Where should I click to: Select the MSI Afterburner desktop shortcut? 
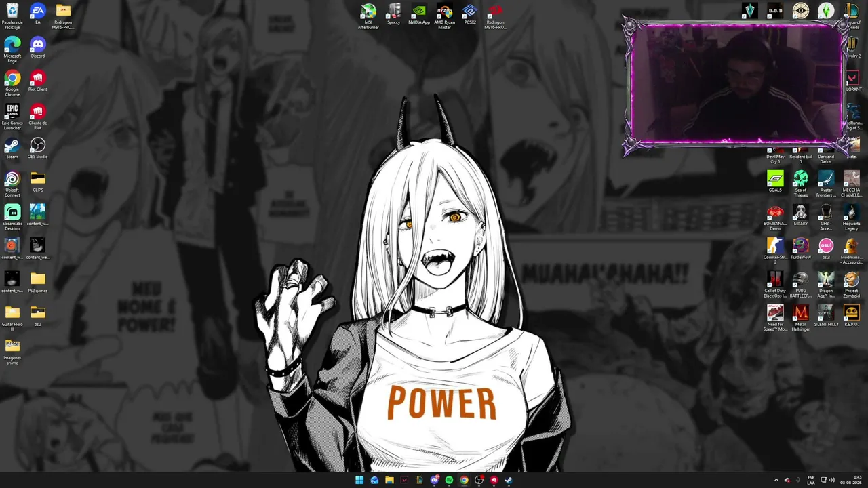tap(368, 17)
